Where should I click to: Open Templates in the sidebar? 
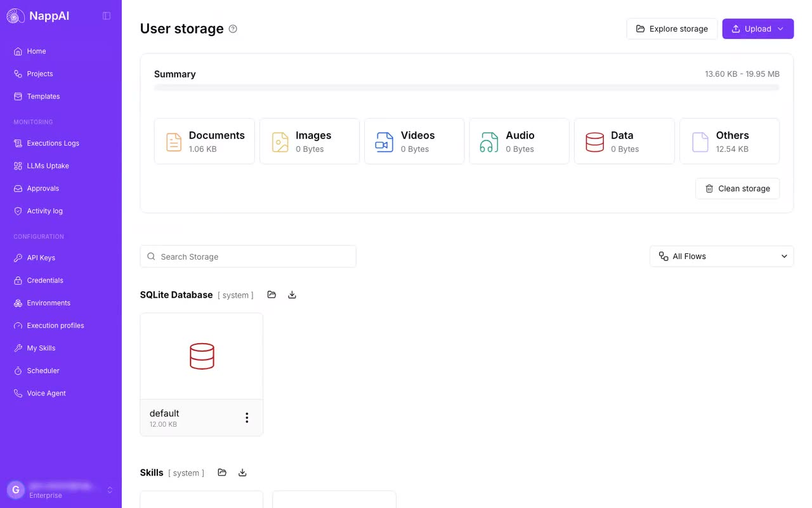61,97
